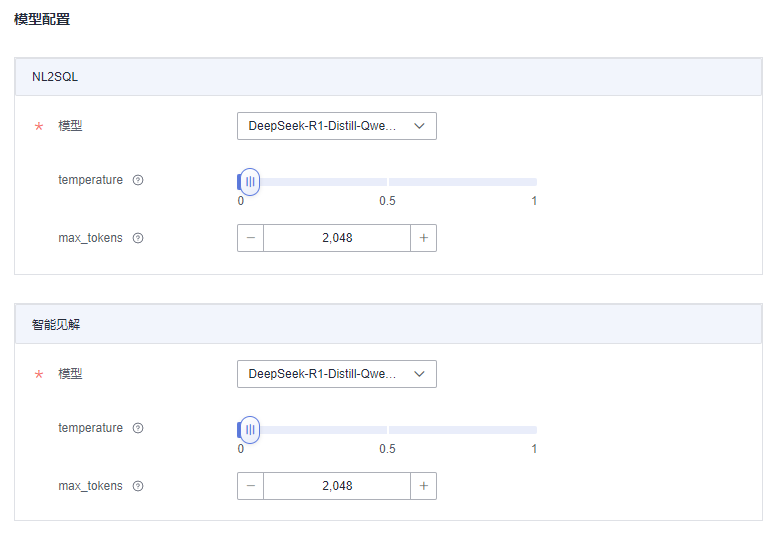Click right end of 智能见解 temperature track
Screen dimensions: 774x533
point(535,430)
